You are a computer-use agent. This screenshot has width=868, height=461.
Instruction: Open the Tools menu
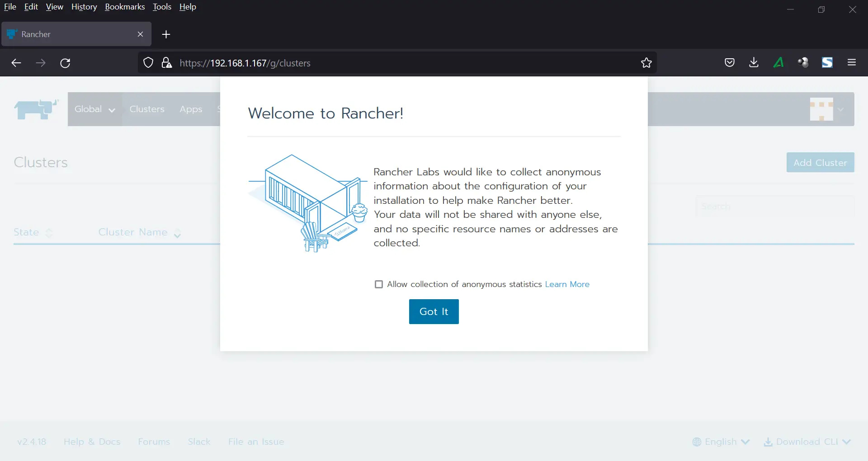(162, 7)
